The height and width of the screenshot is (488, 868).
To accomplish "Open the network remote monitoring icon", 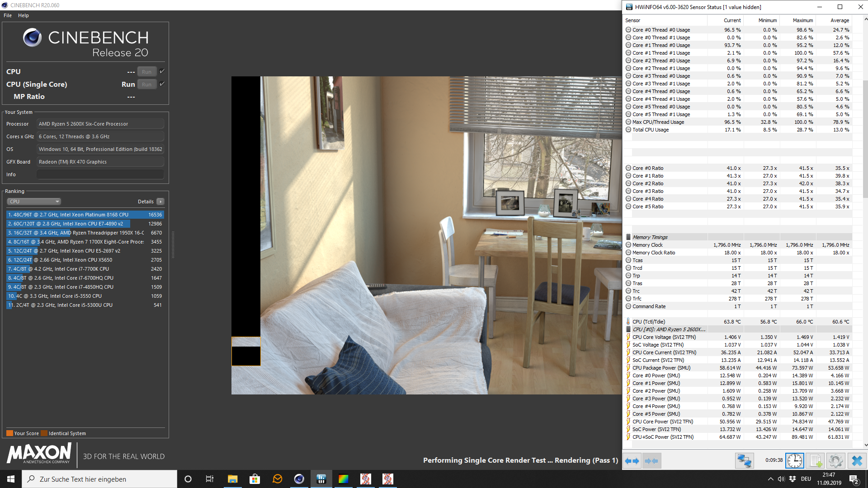I will click(x=744, y=461).
